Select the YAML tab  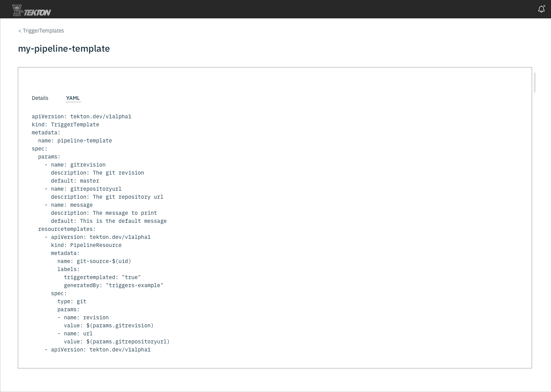[73, 98]
